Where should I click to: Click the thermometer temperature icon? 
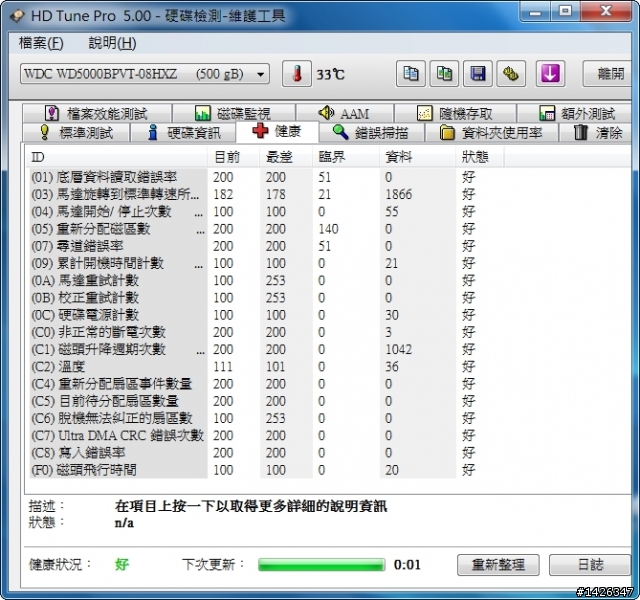[x=297, y=74]
